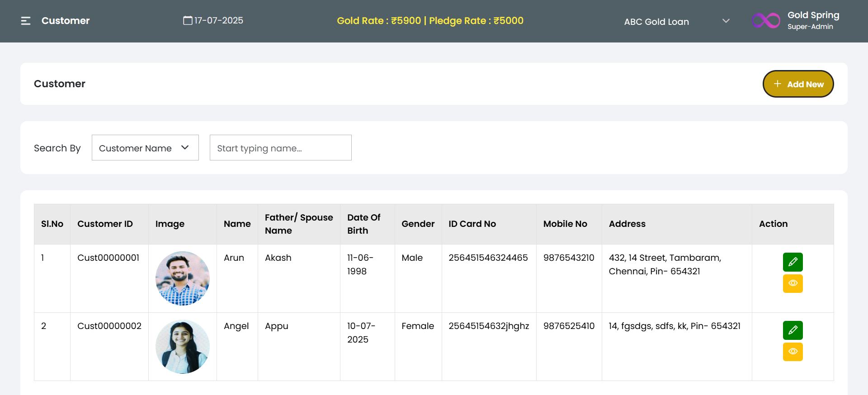This screenshot has height=395, width=868.
Task: Click the Gold Spring infinity logo
Action: coord(766,21)
